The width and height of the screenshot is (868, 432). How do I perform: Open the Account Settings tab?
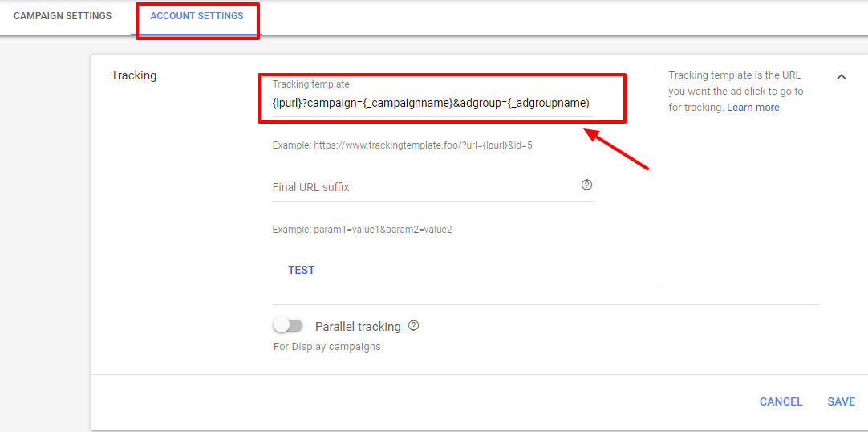(x=197, y=16)
